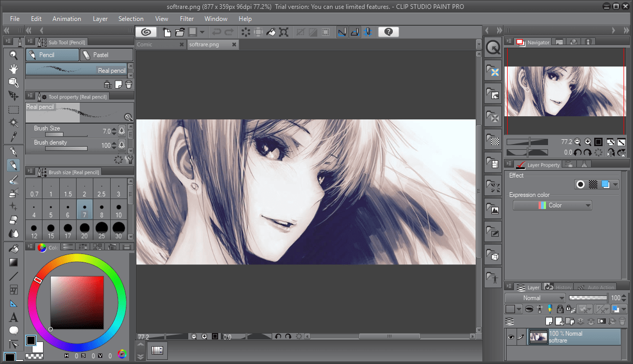Open the Filter menu
The height and width of the screenshot is (364, 633).
pyautogui.click(x=187, y=18)
